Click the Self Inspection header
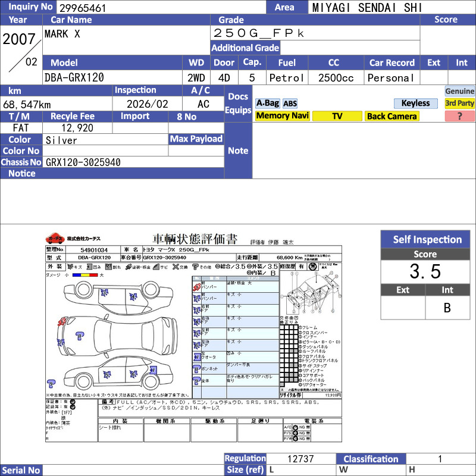476x476 pixels. (x=427, y=240)
